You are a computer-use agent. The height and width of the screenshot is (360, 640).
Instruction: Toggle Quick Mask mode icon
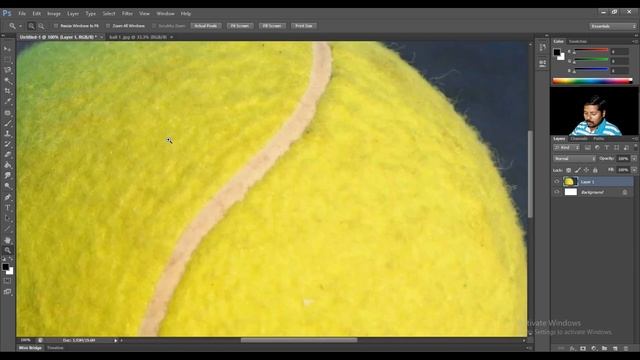(7, 281)
